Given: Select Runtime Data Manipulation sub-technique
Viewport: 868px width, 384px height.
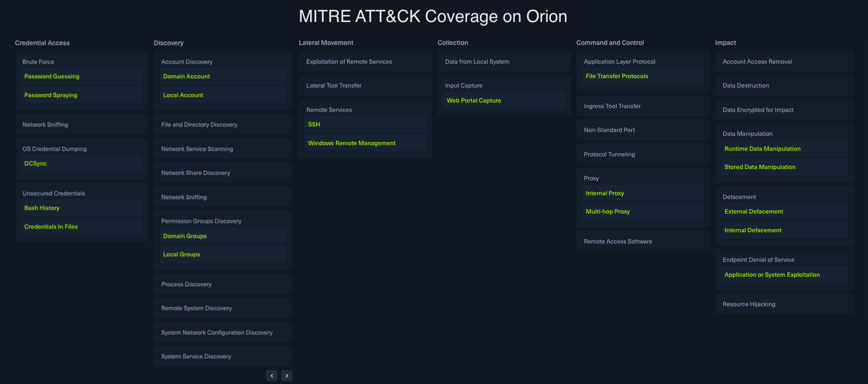Looking at the screenshot, I should coord(762,149).
